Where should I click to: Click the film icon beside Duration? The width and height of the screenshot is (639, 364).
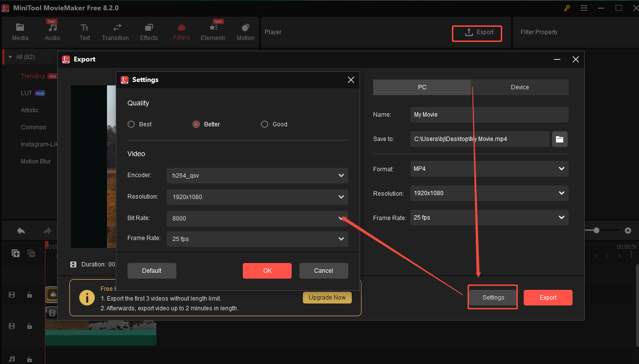73,264
